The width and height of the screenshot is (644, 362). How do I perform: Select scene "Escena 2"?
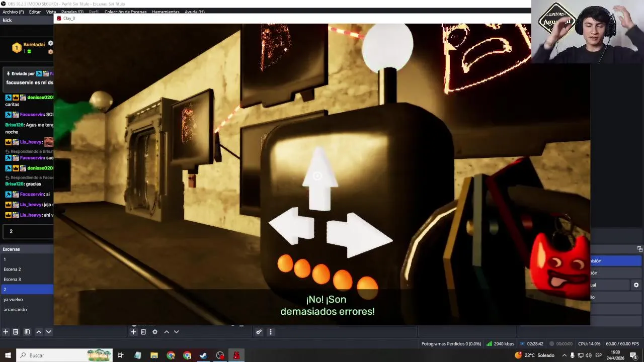(27, 269)
